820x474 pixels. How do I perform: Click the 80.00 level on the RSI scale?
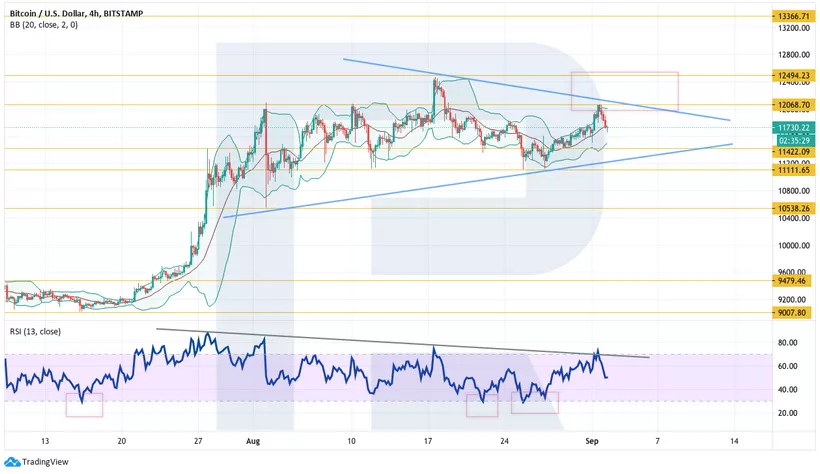(787, 343)
